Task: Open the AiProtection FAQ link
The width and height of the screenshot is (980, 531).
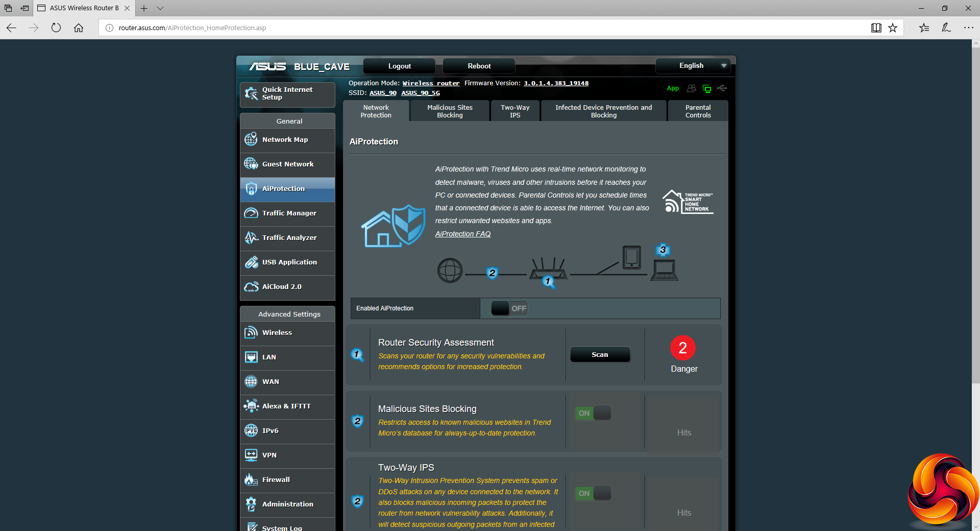Action: coord(462,234)
